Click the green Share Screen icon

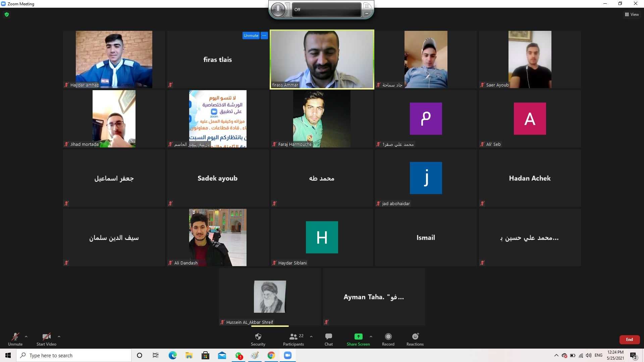click(358, 337)
